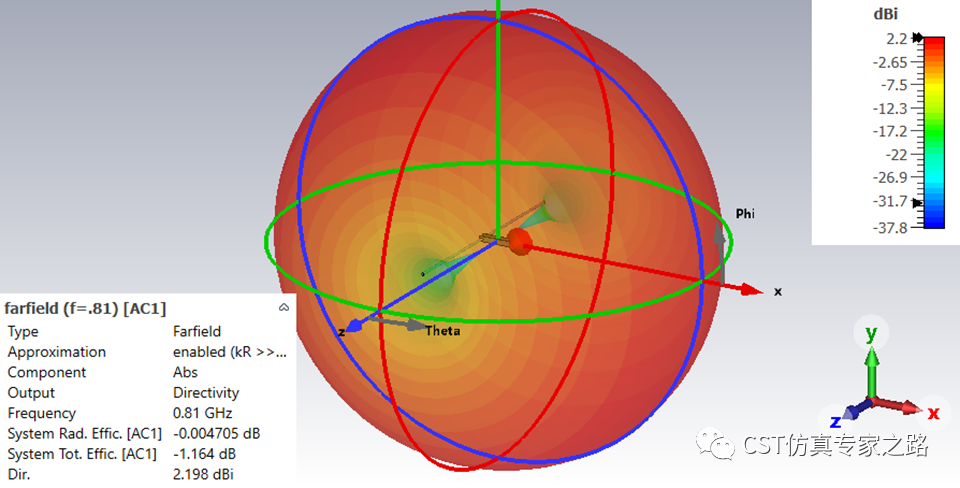Click the -0.004705 dB value
960x488 pixels.
(216, 434)
